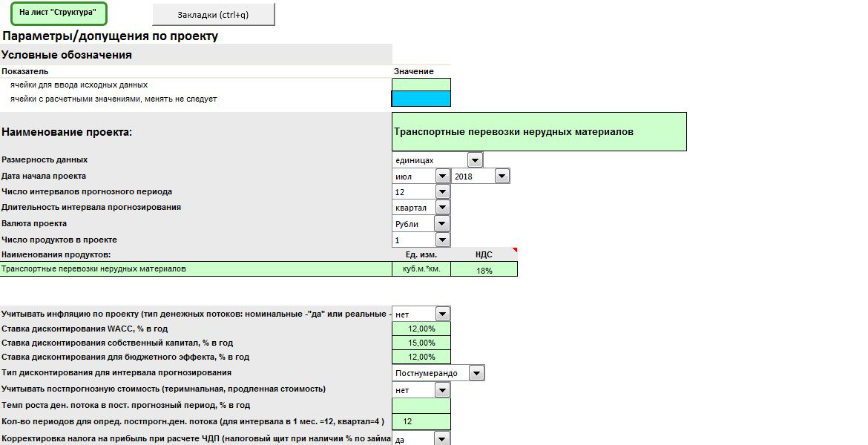868x445 pixels.
Task: Expand the Размерность данных dropdown arrow
Action: pos(475,160)
